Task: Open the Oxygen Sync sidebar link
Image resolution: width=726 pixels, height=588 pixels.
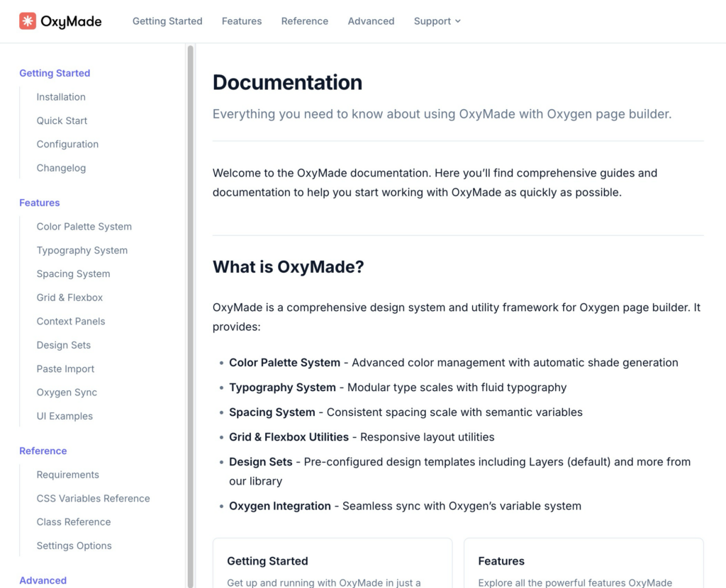Action: [x=67, y=392]
